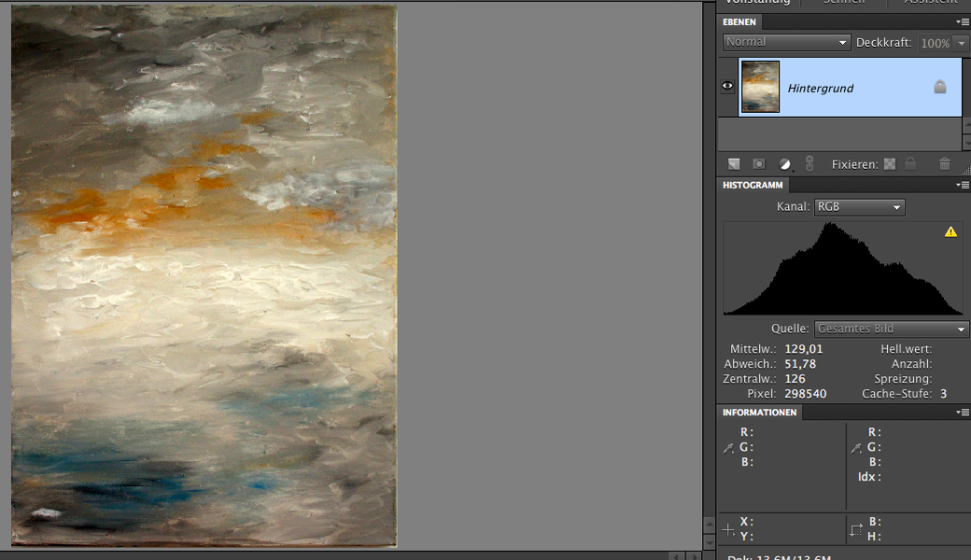Image resolution: width=971 pixels, height=560 pixels.
Task: Create a new layer with the page icon
Action: (x=734, y=164)
